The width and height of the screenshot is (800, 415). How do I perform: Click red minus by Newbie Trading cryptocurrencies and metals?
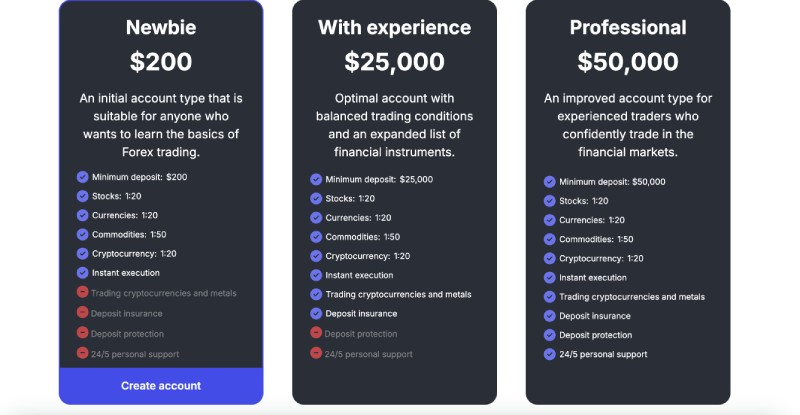[x=83, y=292]
